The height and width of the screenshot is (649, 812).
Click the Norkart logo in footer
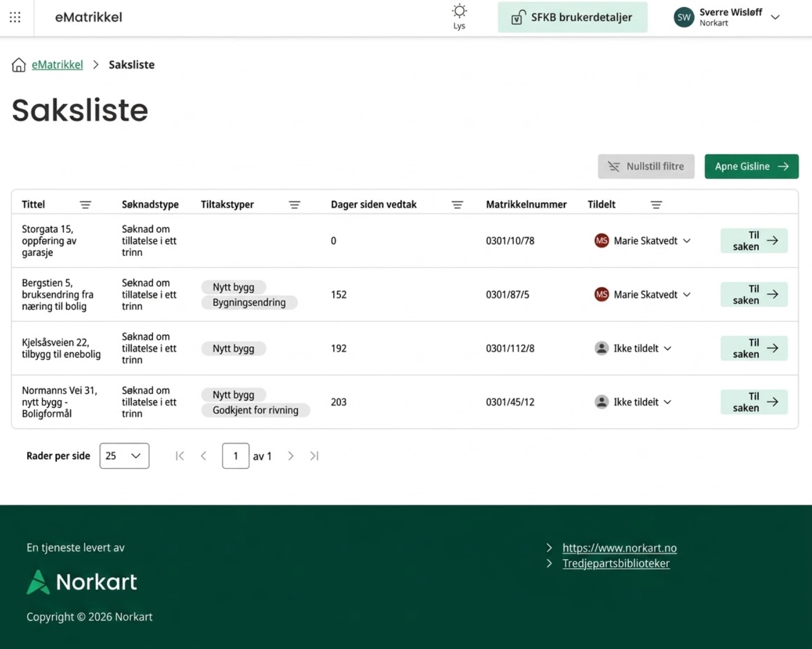pyautogui.click(x=82, y=582)
